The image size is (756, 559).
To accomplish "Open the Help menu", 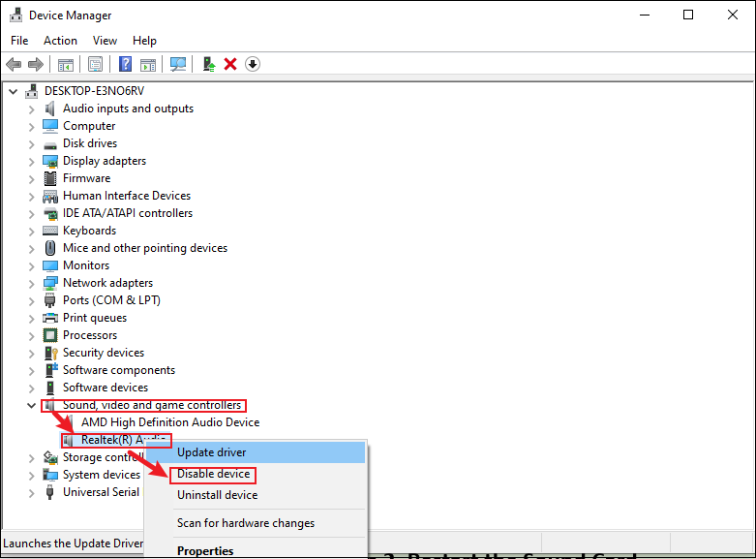I will (144, 41).
